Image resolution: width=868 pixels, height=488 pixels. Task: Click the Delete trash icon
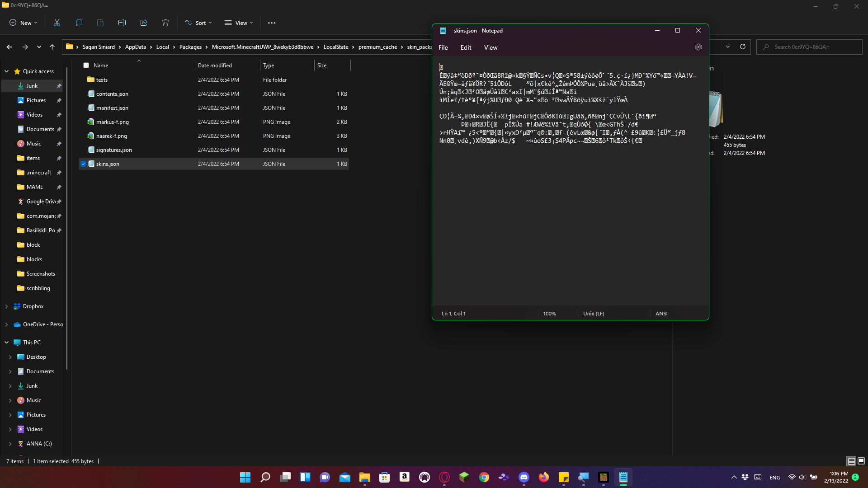point(165,23)
